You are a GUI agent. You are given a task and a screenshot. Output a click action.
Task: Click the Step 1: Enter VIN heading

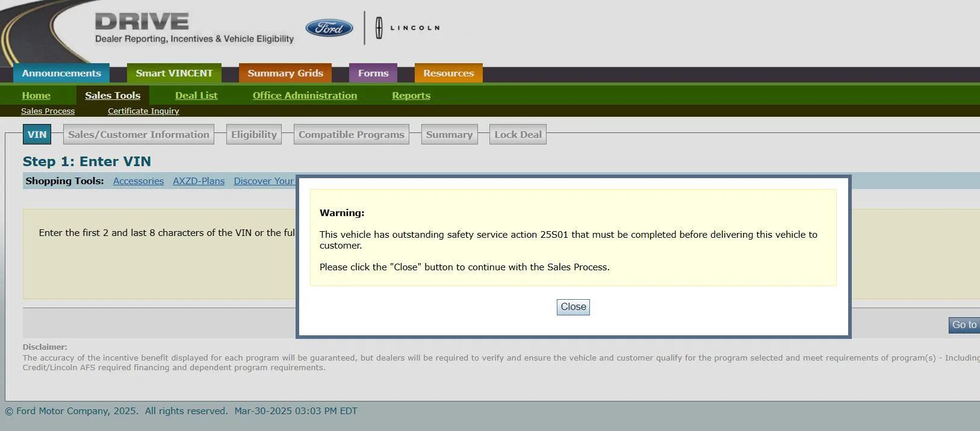click(x=87, y=161)
